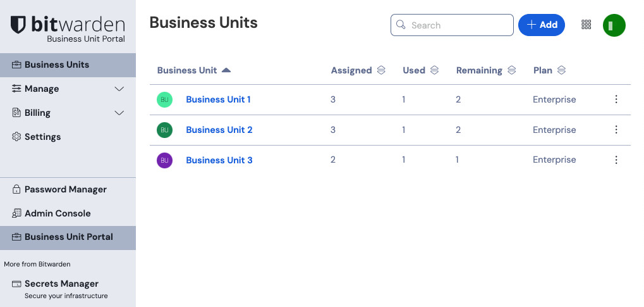This screenshot has width=644, height=307.
Task: Open options menu for Business Unit 2
Action: coord(616,130)
